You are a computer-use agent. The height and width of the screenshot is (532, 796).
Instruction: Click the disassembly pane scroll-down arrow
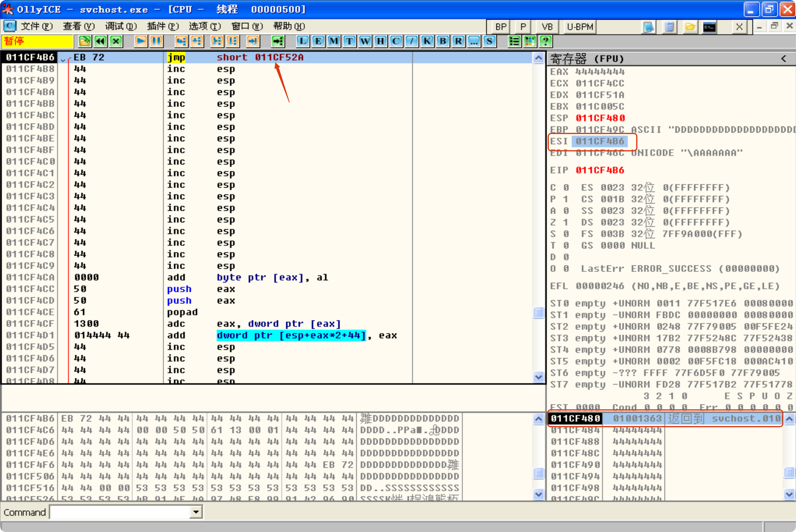coord(538,377)
